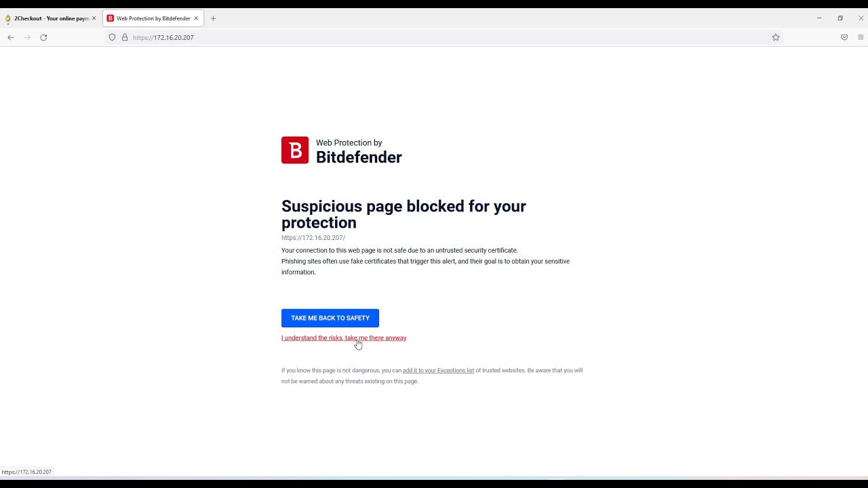This screenshot has height=488, width=868.
Task: Click 'I understand the risks, take me there anyway'
Action: tap(344, 338)
